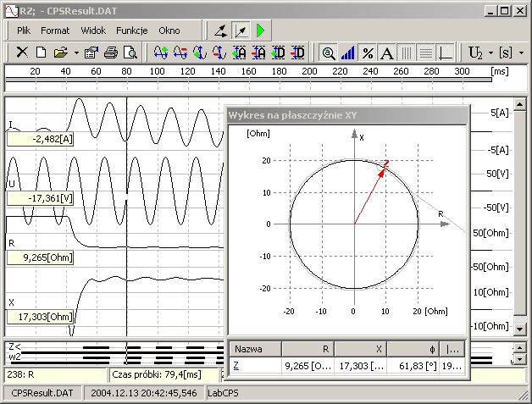Click the vector diagram icon with two arrows
This screenshot has height=404, width=532.
(221, 30)
